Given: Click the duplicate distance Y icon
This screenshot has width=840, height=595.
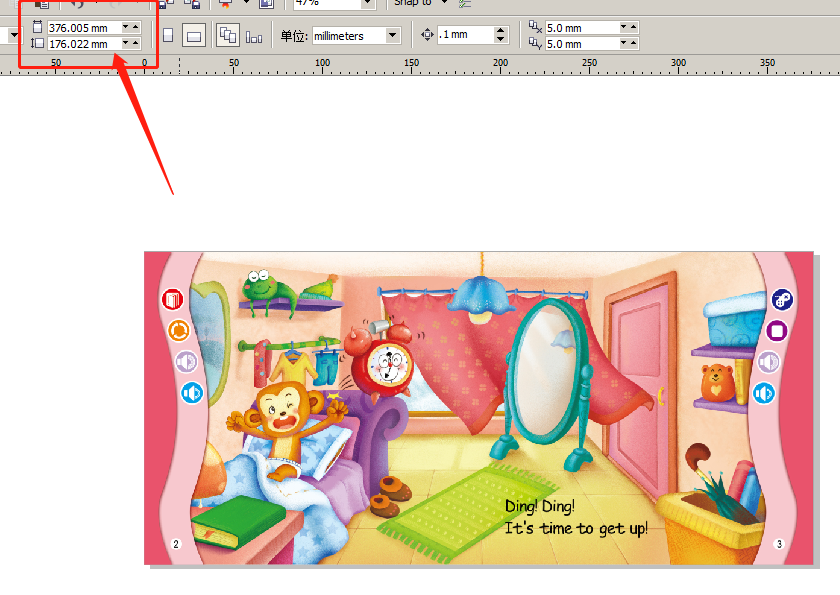Looking at the screenshot, I should click(535, 43).
